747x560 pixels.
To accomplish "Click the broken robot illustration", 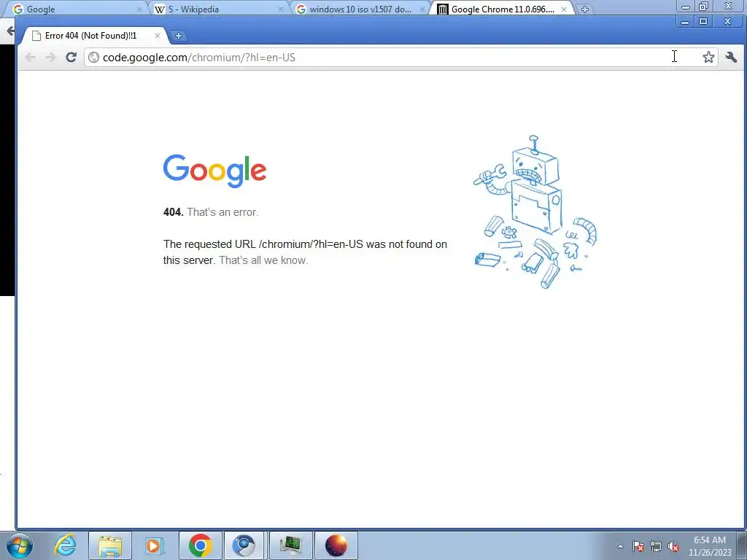I will click(x=535, y=212).
